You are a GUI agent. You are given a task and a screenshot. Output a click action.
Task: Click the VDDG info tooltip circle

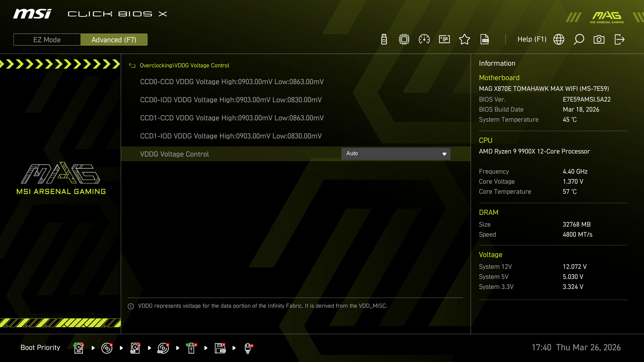pyautogui.click(x=130, y=306)
